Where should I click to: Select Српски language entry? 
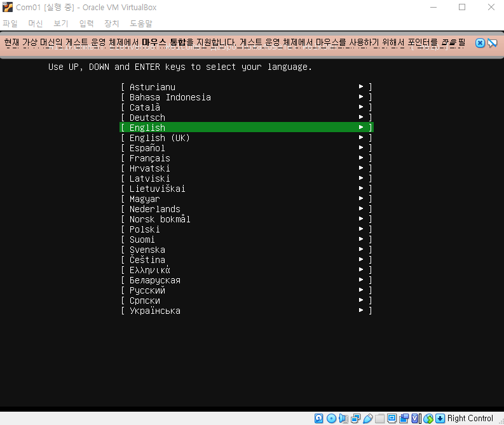coord(246,300)
